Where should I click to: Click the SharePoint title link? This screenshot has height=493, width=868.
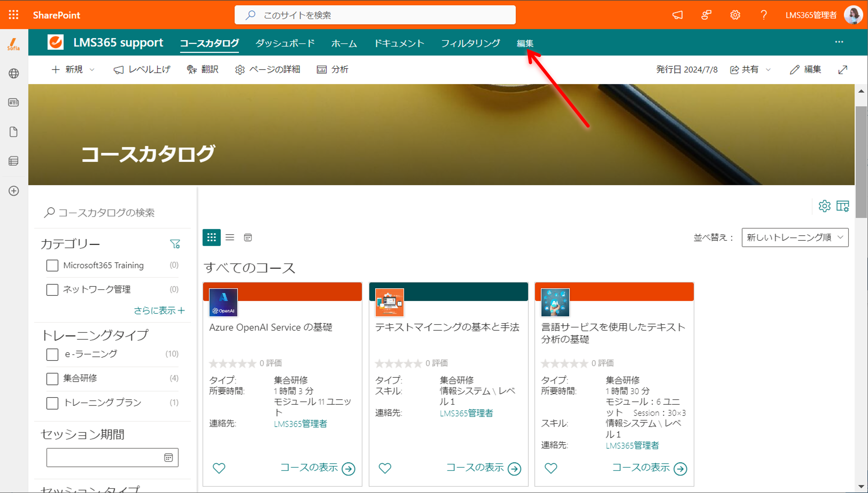coord(56,15)
